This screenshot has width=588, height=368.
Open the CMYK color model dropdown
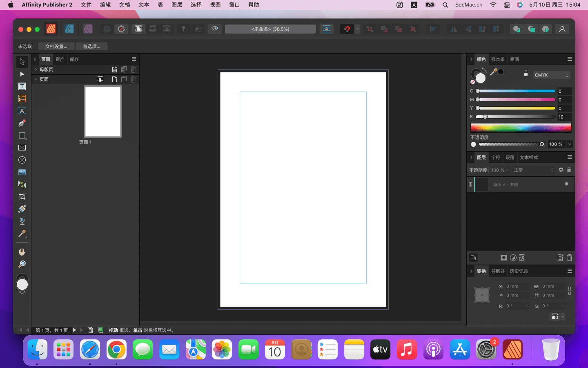coord(551,75)
